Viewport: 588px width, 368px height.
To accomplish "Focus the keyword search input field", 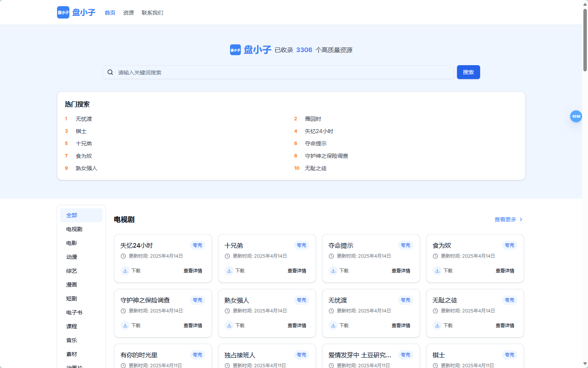I will click(x=278, y=72).
